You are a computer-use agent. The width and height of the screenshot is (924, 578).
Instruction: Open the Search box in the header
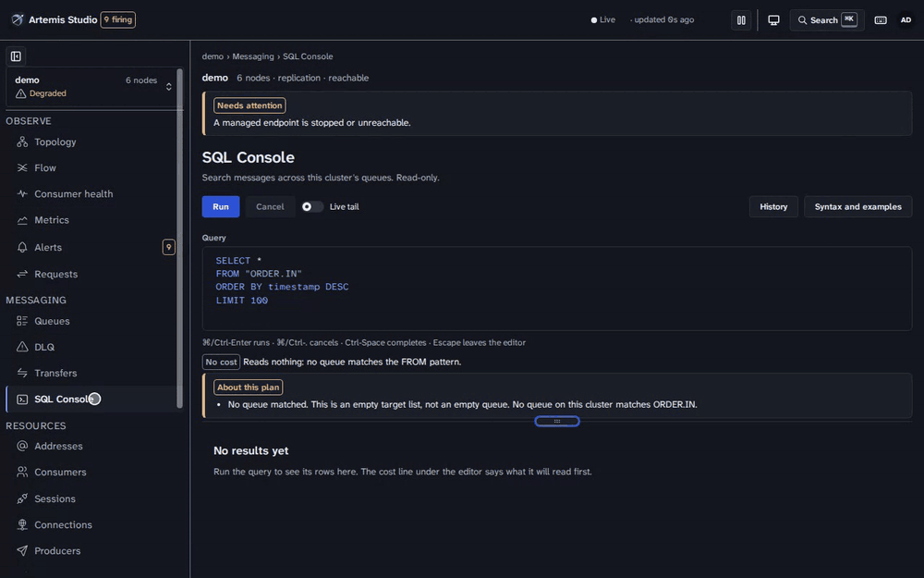[827, 20]
